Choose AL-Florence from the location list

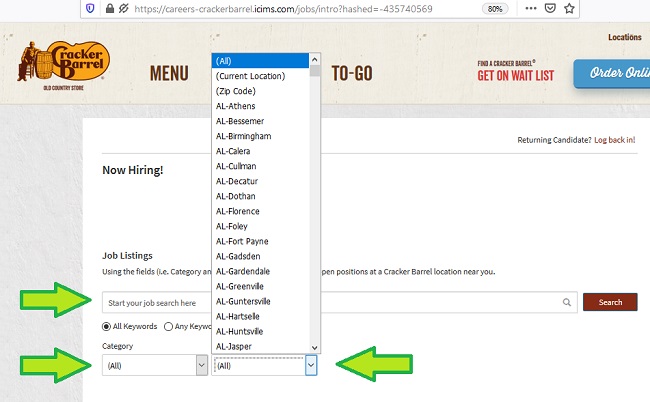click(x=260, y=211)
